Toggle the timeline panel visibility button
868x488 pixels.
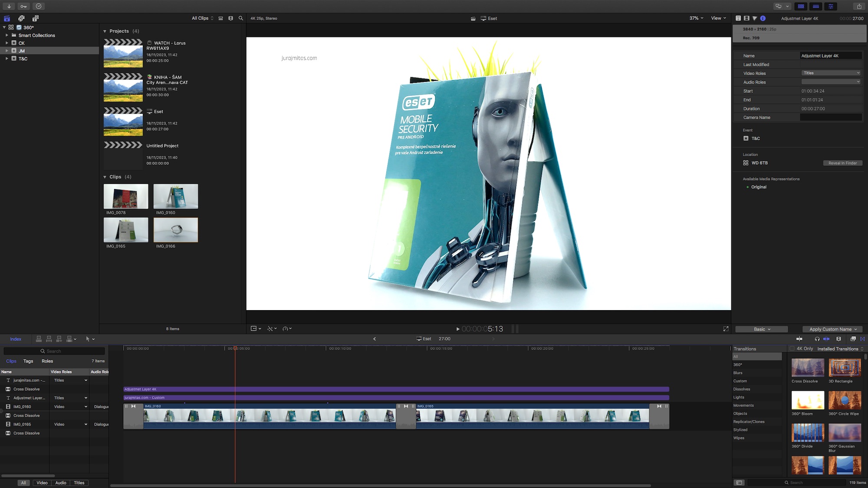click(x=816, y=6)
